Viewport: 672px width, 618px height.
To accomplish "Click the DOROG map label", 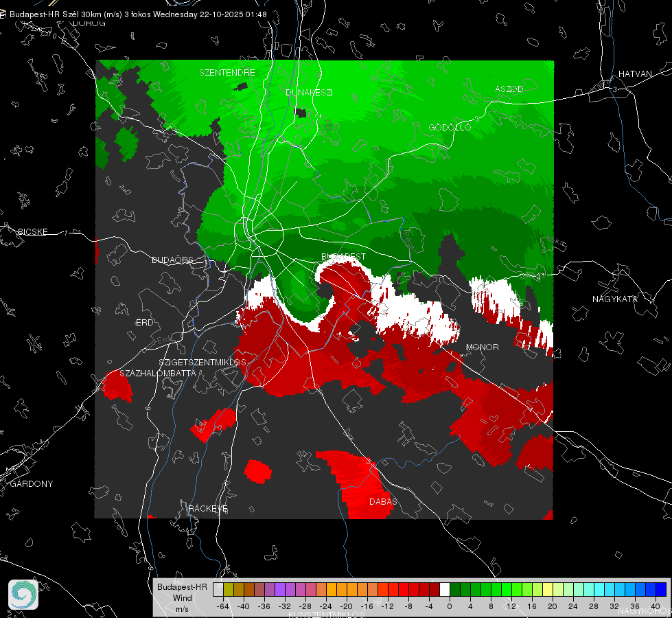I will pos(89,23).
